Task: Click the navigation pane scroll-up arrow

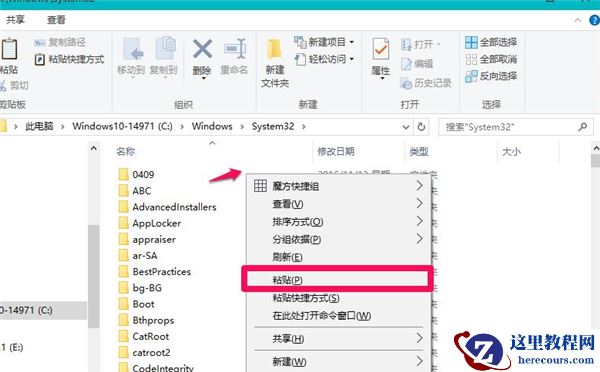Action: click(x=93, y=148)
